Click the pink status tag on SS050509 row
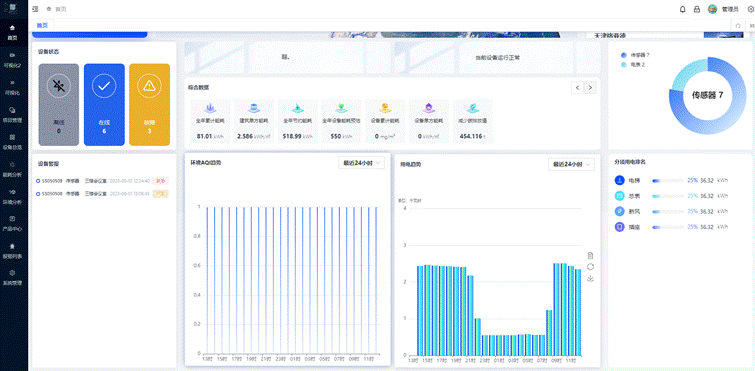Viewport: 755px width, 371px height. (160, 181)
